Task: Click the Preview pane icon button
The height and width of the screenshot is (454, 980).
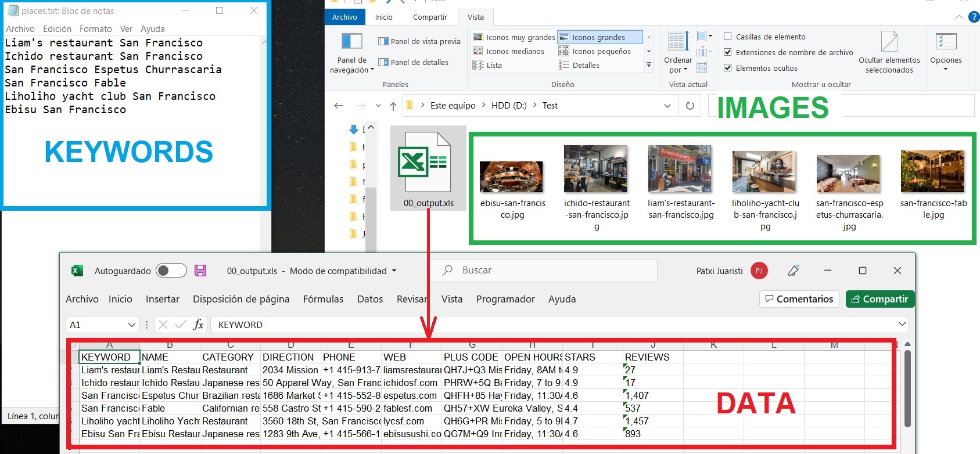Action: point(383,41)
